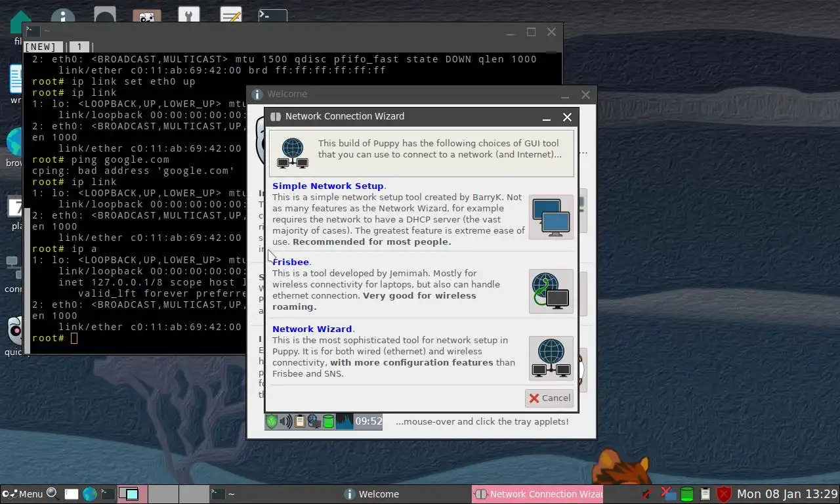Click the info icon in Welcome title bar
The width and height of the screenshot is (840, 504).
click(x=257, y=94)
